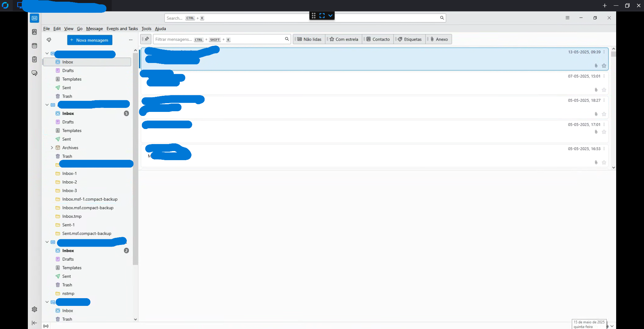Star the message dated 05-05-2025, 16:53
This screenshot has width=644, height=329.
(x=604, y=162)
